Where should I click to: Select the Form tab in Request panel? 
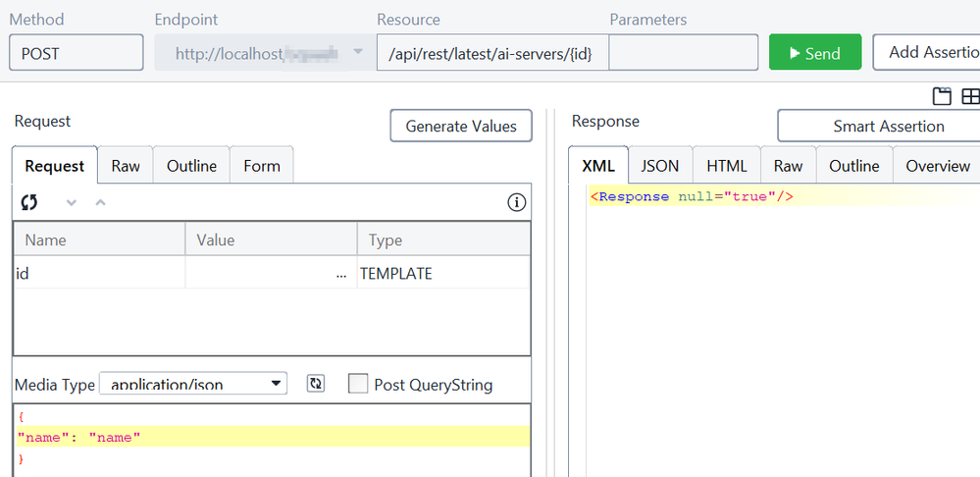tap(262, 166)
